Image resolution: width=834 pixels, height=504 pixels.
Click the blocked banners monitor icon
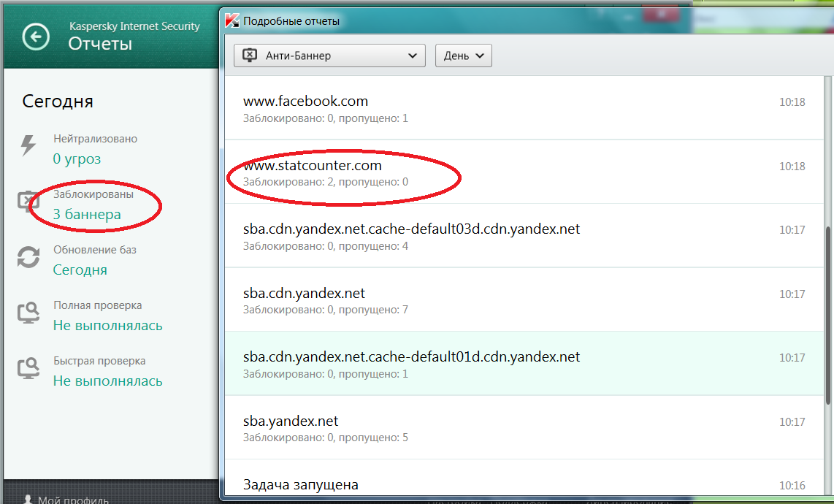coord(28,201)
